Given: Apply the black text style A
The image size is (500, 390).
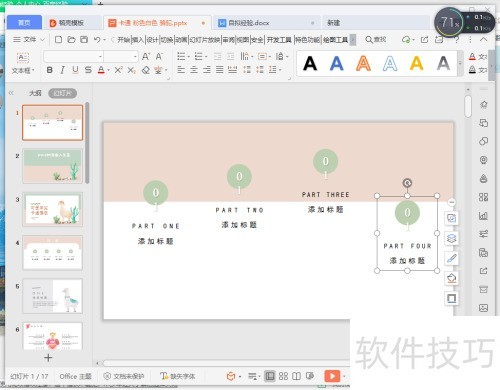Looking at the screenshot, I should tap(310, 63).
